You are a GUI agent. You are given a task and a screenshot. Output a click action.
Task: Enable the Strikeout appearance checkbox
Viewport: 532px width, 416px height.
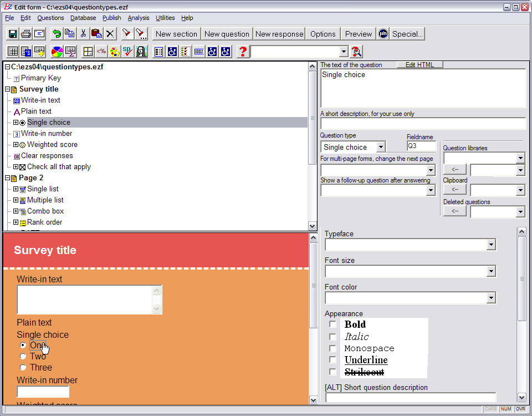coord(332,372)
